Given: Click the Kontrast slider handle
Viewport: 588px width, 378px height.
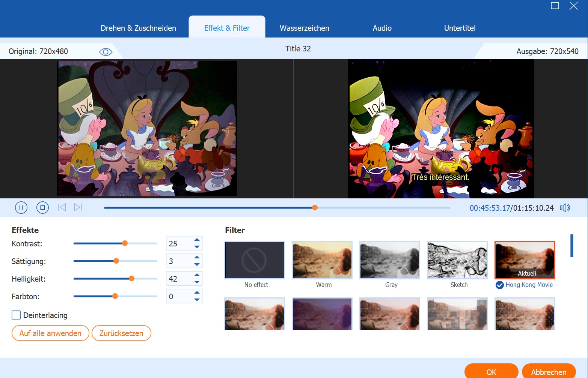Looking at the screenshot, I should tap(125, 243).
